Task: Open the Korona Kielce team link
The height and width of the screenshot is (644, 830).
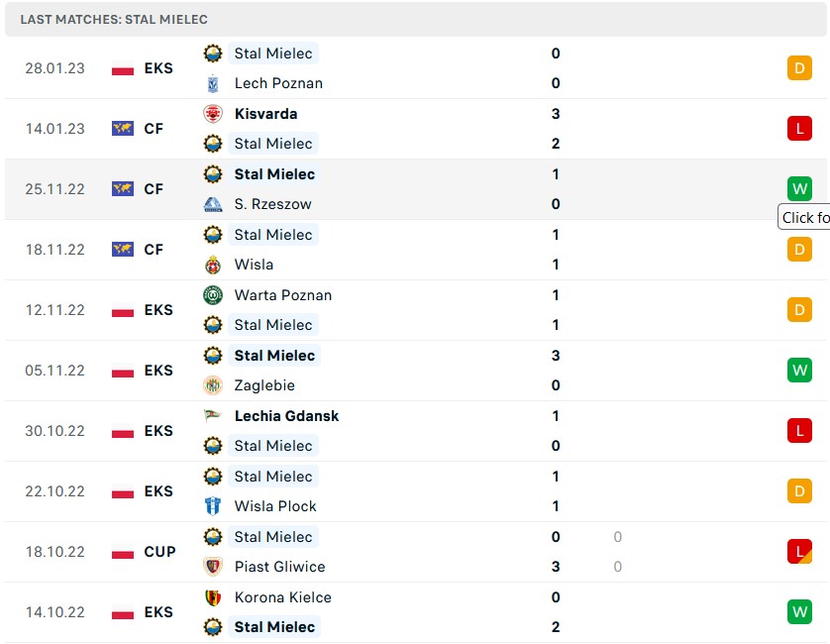Action: tap(282, 597)
